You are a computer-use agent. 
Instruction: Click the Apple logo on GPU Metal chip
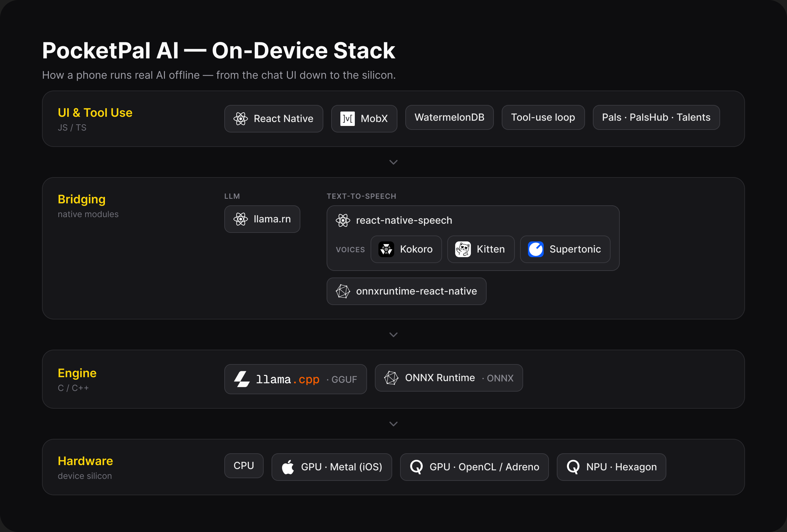[288, 467]
